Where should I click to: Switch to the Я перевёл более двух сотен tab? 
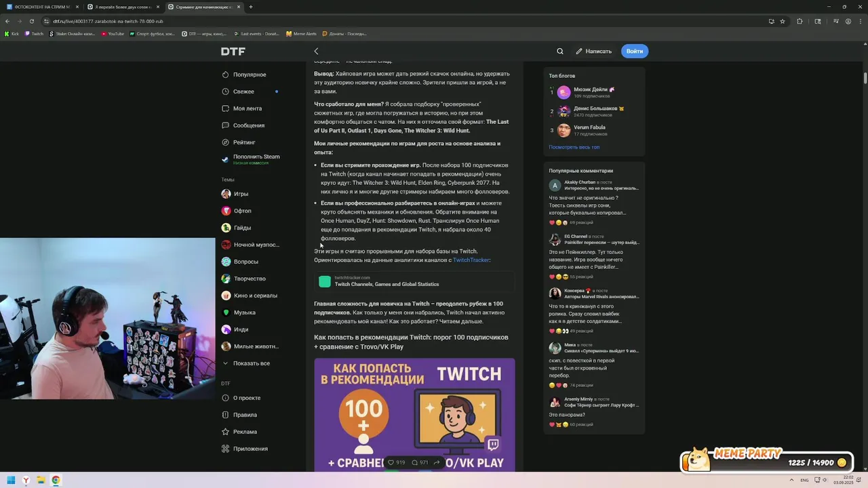point(122,7)
